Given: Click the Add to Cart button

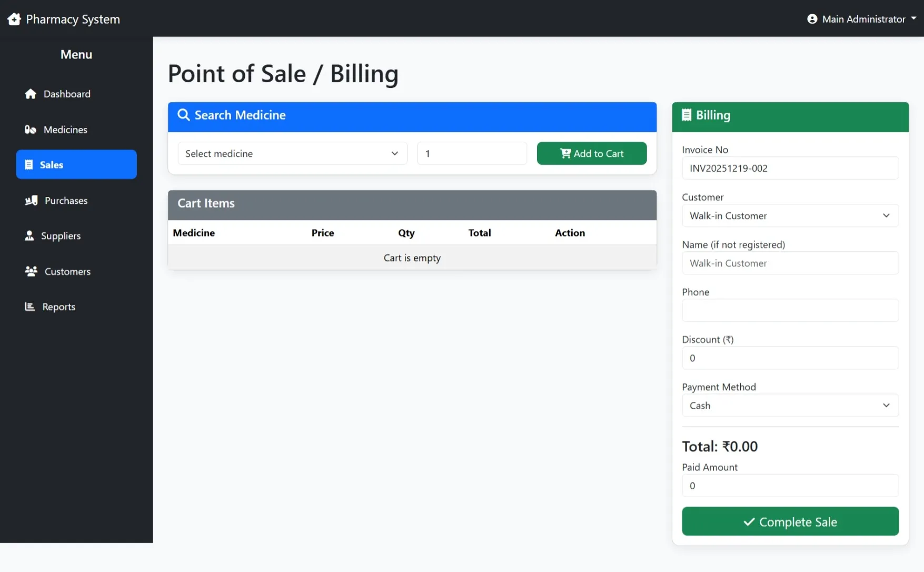Looking at the screenshot, I should (591, 153).
